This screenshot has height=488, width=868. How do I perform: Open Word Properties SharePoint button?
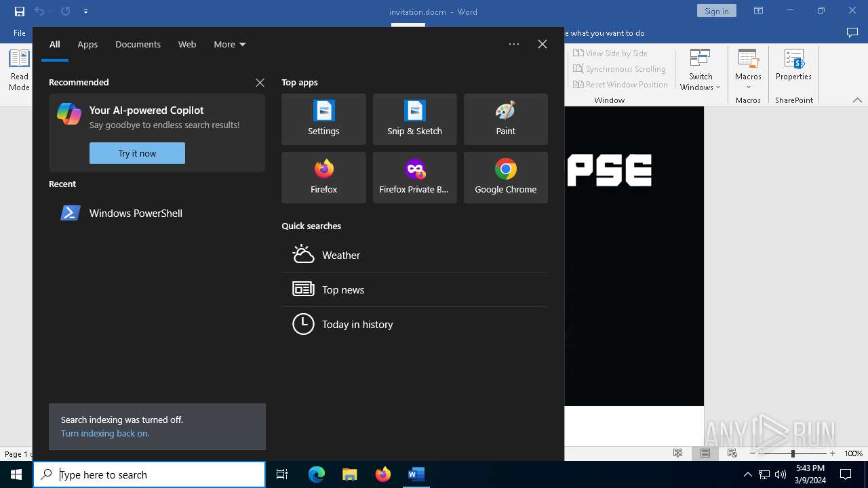(x=793, y=65)
